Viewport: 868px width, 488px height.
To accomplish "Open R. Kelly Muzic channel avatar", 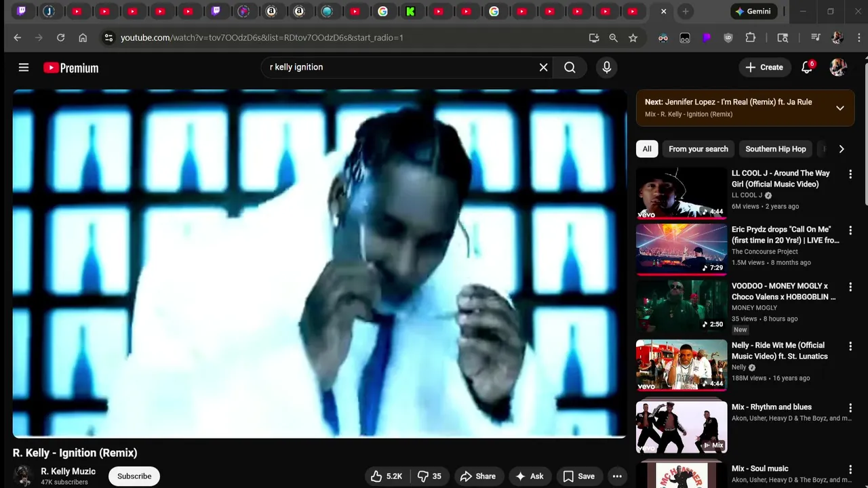I will pyautogui.click(x=23, y=476).
